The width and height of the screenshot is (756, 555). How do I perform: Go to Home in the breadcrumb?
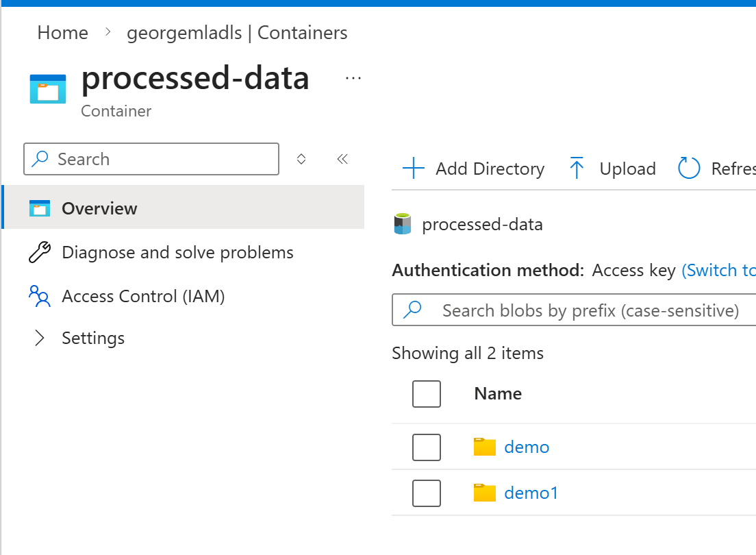[x=62, y=33]
